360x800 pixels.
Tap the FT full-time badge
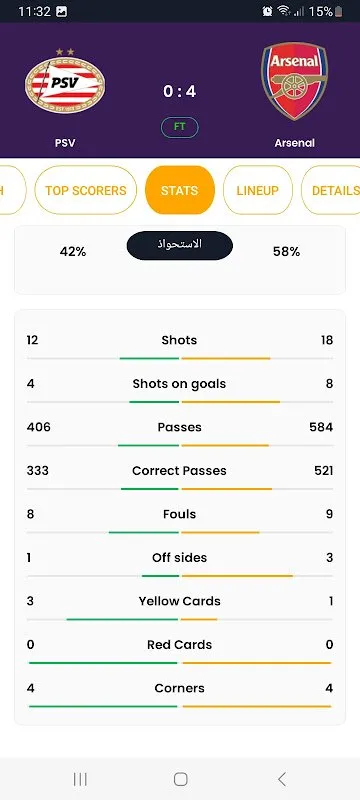point(179,127)
